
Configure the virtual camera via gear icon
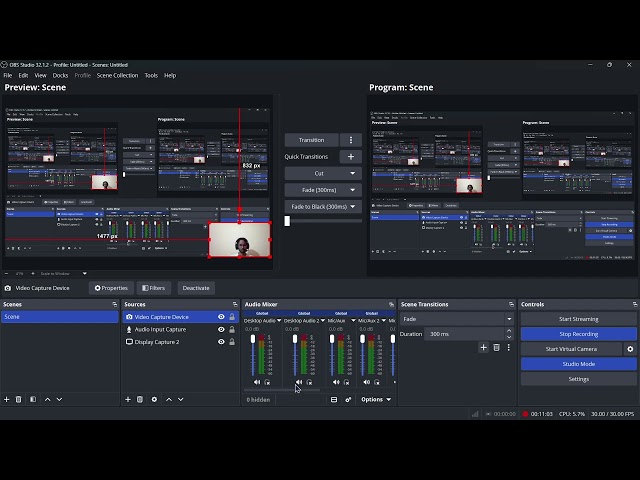pos(630,349)
